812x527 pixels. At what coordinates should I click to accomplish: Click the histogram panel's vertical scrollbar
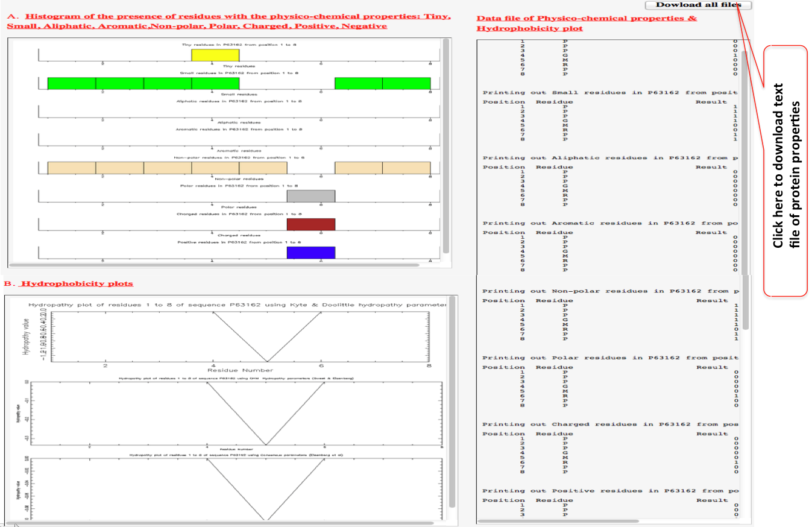pyautogui.click(x=445, y=147)
